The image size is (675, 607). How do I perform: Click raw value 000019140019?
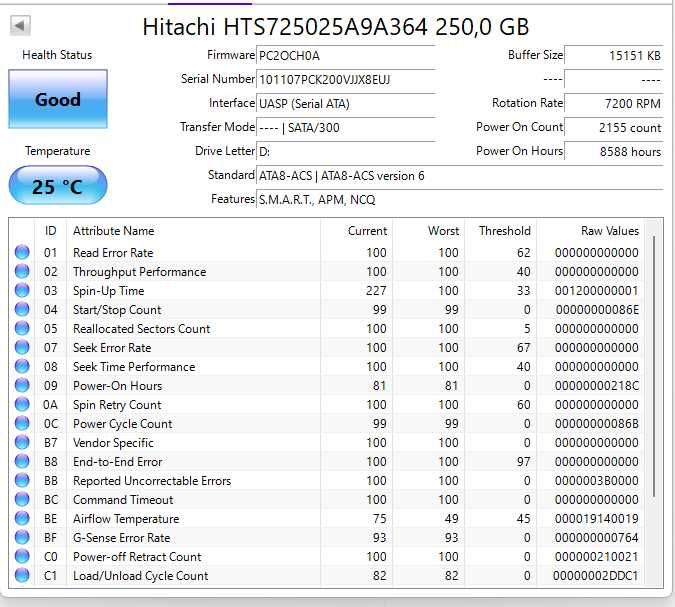pyautogui.click(x=596, y=519)
